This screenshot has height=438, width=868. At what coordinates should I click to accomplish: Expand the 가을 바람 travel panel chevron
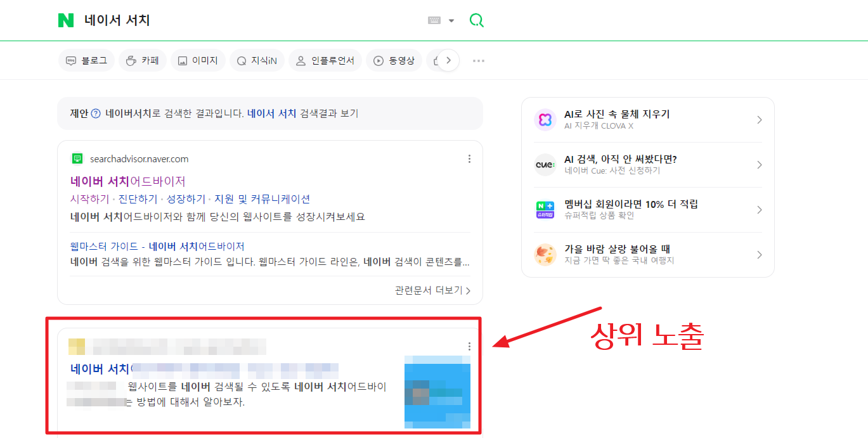point(759,254)
